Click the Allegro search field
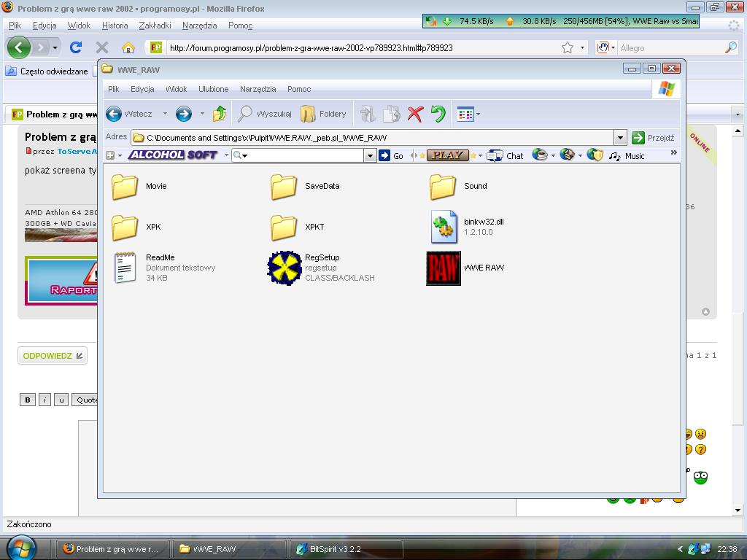 [671, 47]
